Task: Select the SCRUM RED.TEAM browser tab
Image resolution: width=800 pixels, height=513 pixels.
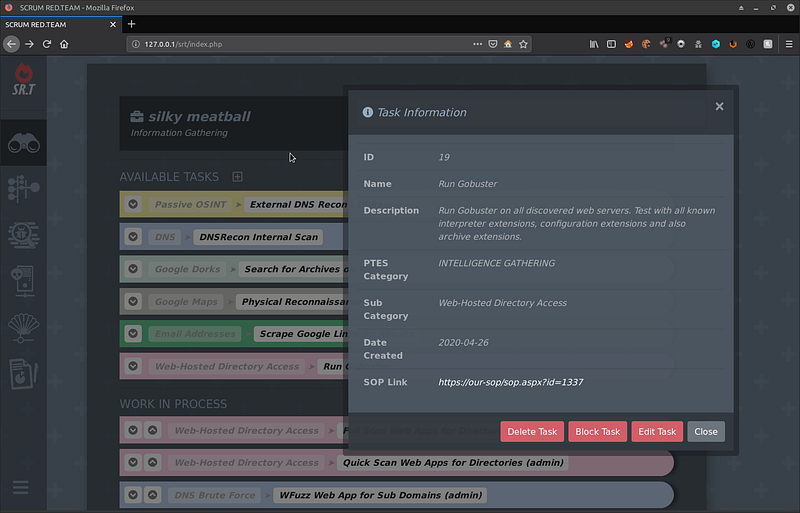Action: pos(60,25)
